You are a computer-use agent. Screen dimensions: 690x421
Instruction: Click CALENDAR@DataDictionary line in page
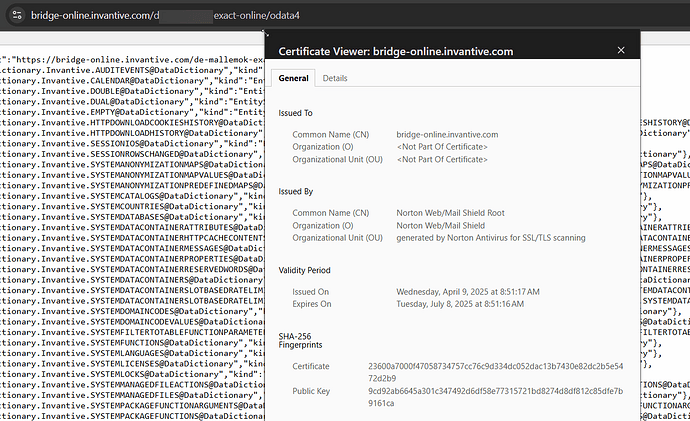(132, 81)
